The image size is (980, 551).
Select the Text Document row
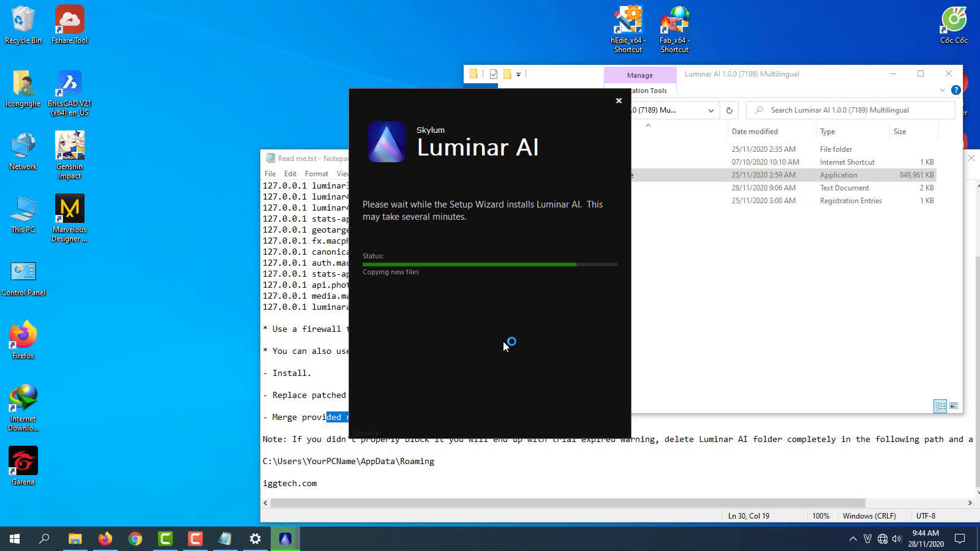click(783, 188)
